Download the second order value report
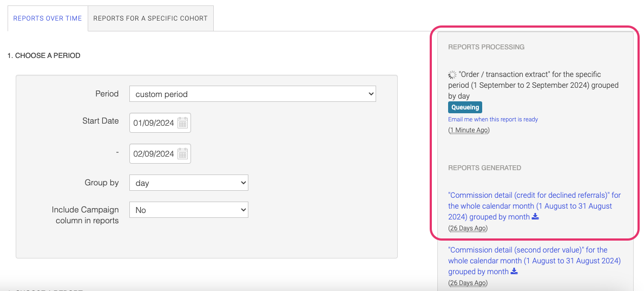This screenshot has width=644, height=291. coord(514,271)
